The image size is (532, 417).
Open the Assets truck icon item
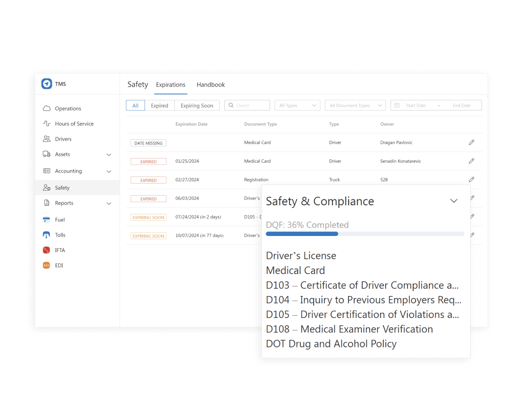pyautogui.click(x=46, y=154)
